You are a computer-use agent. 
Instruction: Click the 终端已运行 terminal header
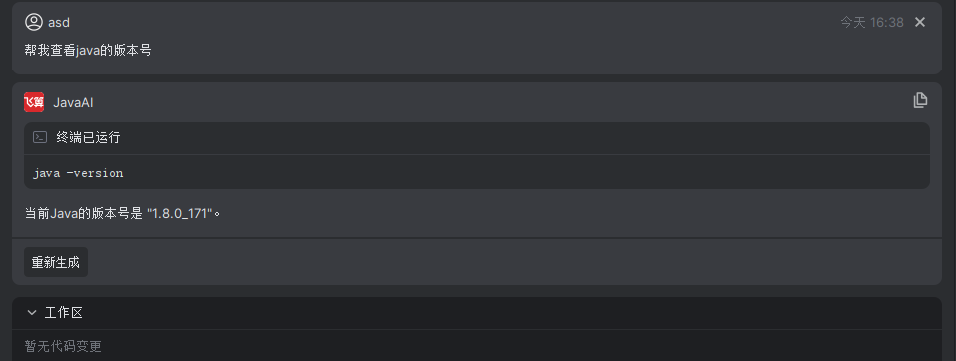[477, 138]
